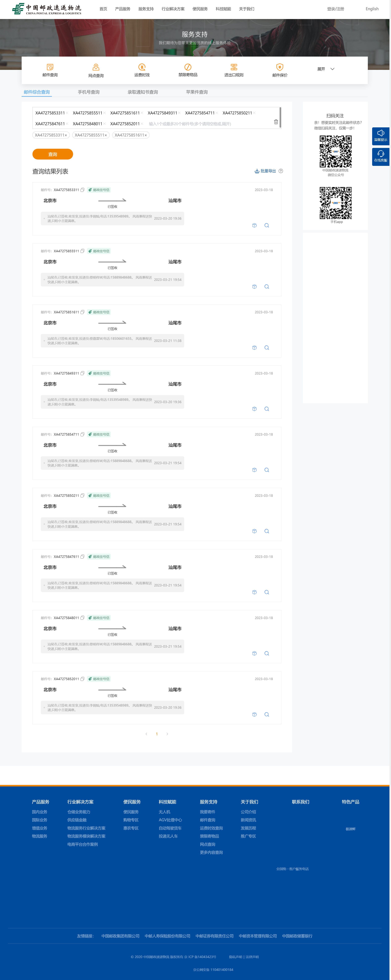This screenshot has width=391, height=980.
Task: Click the trash icon to clear tracking numbers
Action: point(276,122)
